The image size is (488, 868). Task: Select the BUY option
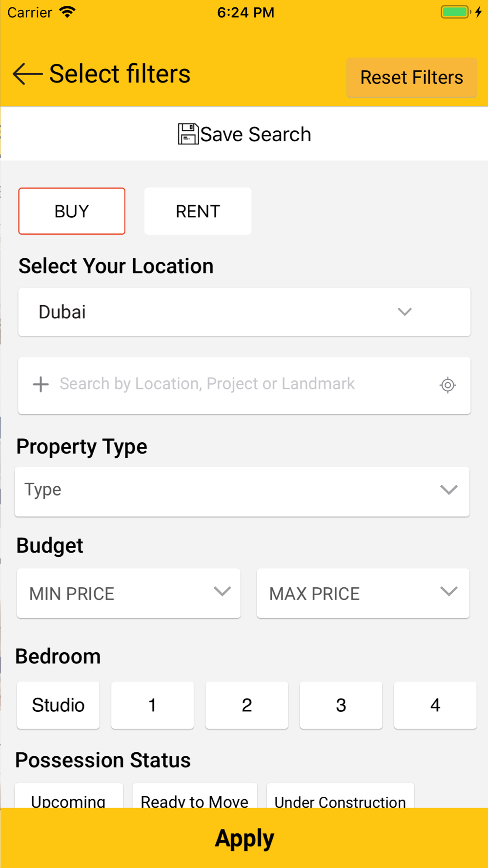pos(72,211)
